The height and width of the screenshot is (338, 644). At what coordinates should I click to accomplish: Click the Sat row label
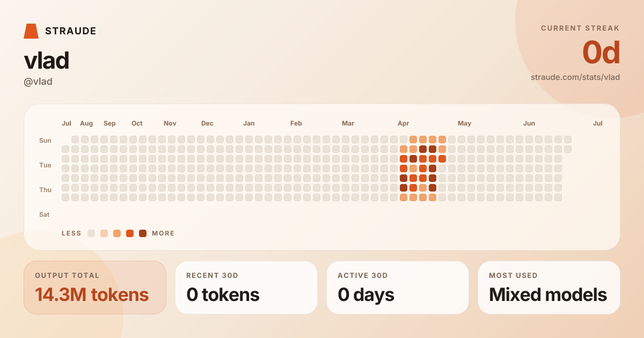coord(45,215)
